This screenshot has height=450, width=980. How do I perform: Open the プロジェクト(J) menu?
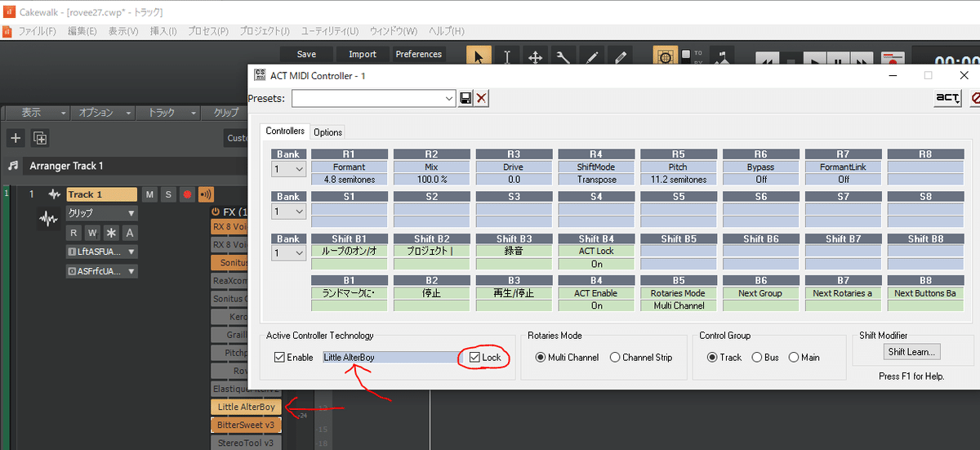pyautogui.click(x=265, y=31)
